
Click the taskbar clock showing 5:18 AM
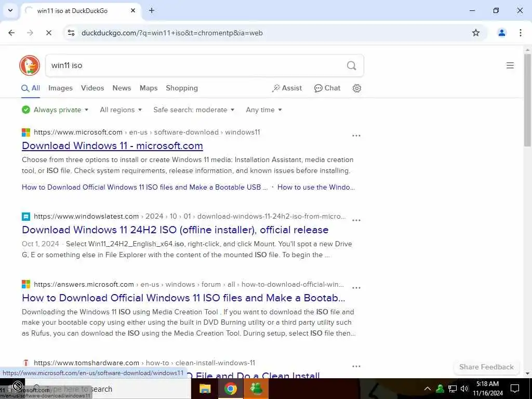pos(487,389)
